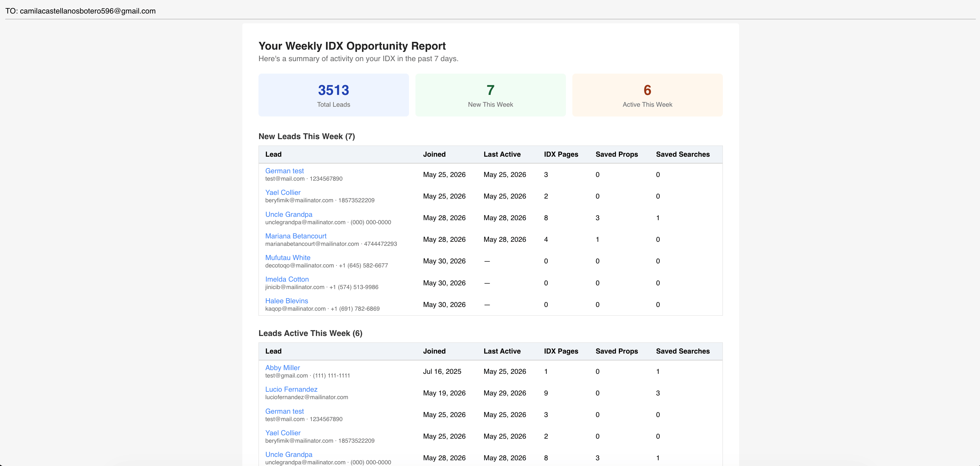980x466 pixels.
Task: Click the New Leads This Week (7) heading
Action: pyautogui.click(x=307, y=136)
